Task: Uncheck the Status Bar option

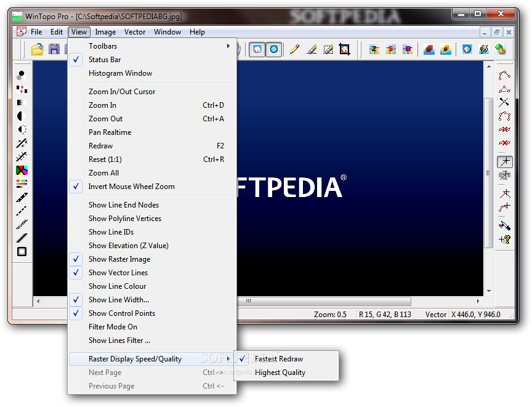Action: point(152,60)
